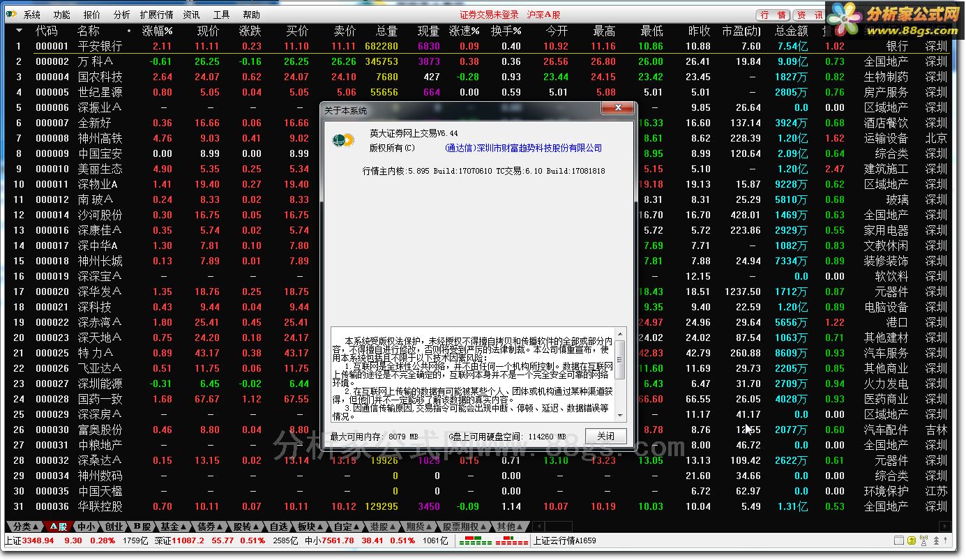966x560 pixels.
Task: Expand the triangle dropdown left of 代码 header
Action: pos(18,31)
